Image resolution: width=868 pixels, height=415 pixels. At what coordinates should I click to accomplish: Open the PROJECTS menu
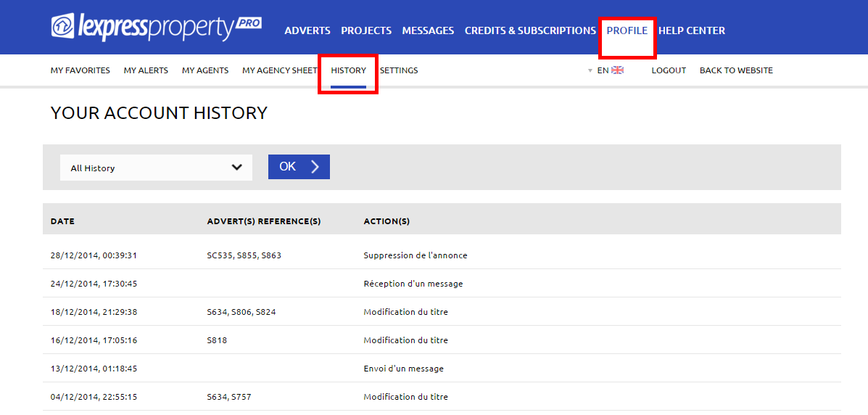(x=366, y=31)
